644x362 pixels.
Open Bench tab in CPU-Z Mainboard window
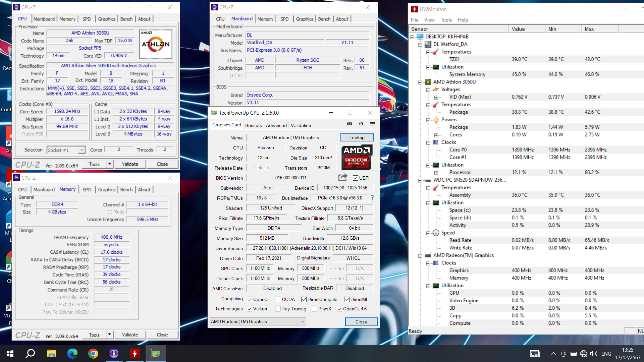click(x=324, y=19)
